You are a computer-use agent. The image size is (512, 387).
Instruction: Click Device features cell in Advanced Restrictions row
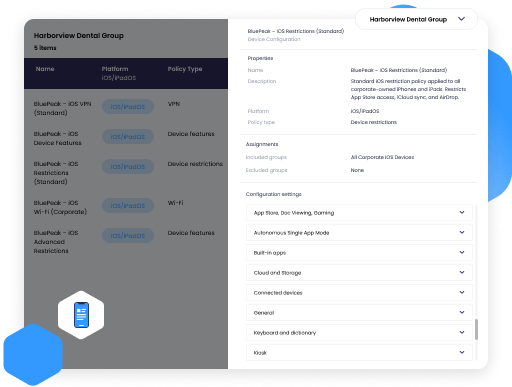[x=191, y=233]
